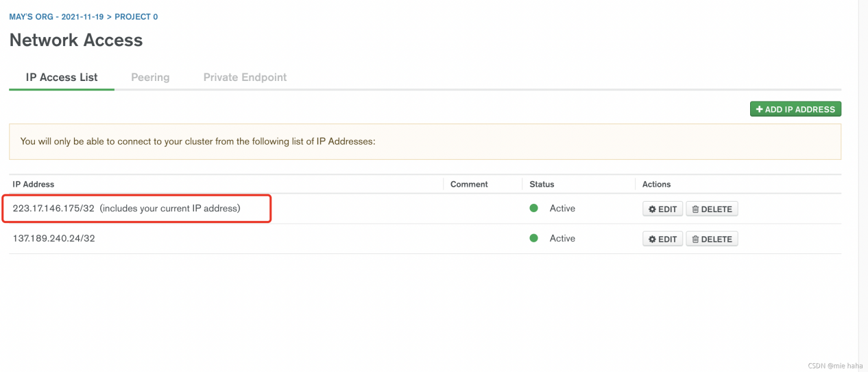
Task: Switch to the IP Access List tab
Action: pyautogui.click(x=62, y=78)
